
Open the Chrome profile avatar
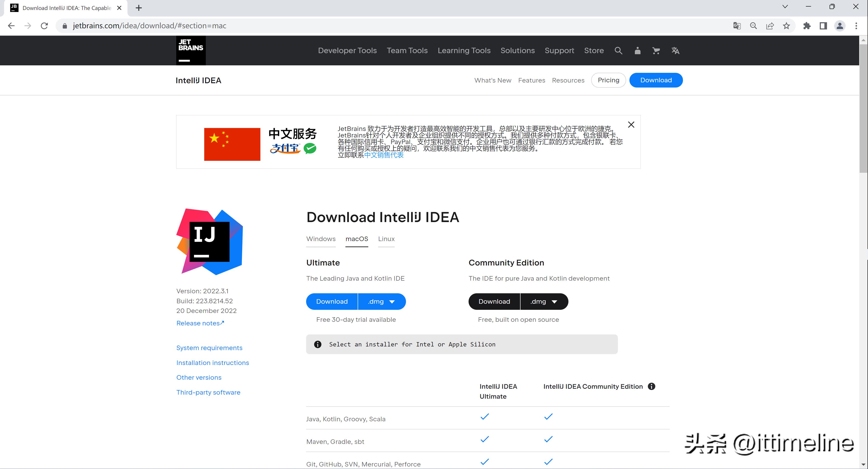[840, 26]
